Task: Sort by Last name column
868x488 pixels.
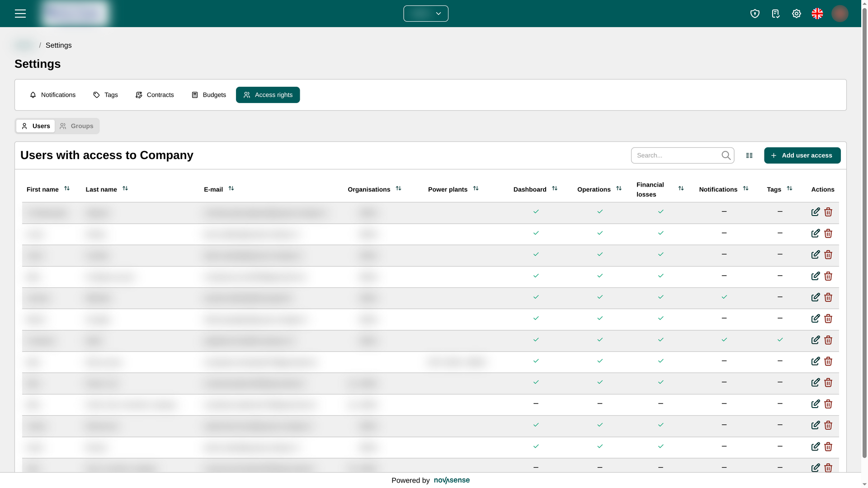Action: [x=125, y=188]
